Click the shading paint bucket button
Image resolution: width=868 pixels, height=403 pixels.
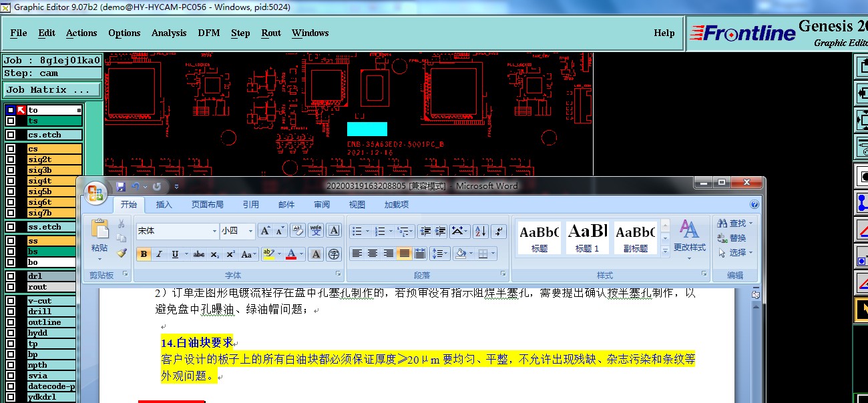(x=459, y=254)
